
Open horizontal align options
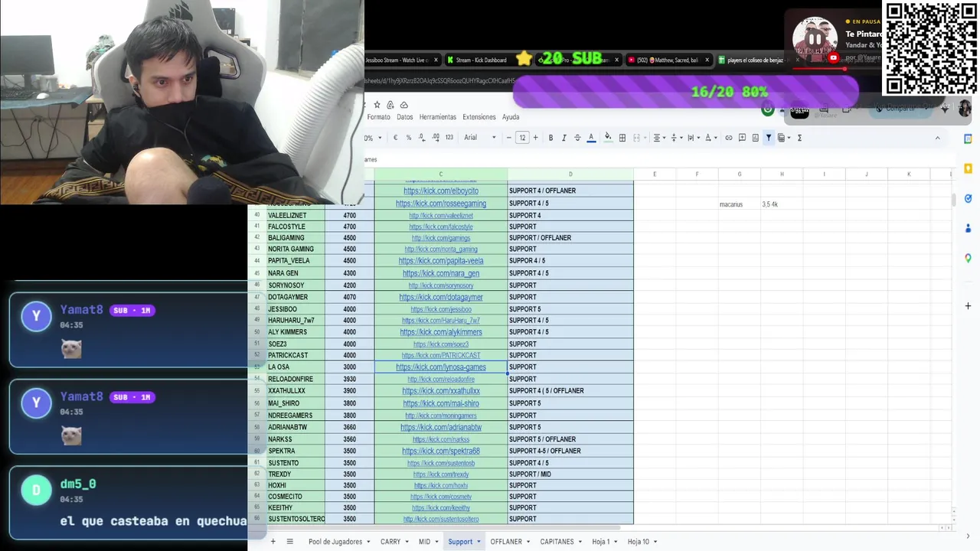[659, 138]
